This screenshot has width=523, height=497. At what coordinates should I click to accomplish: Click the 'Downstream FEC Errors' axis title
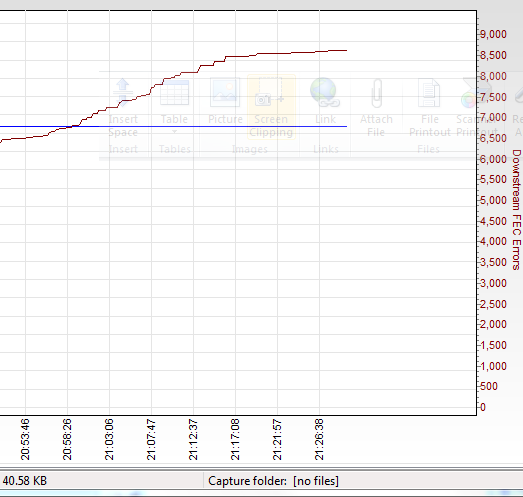[x=516, y=209]
